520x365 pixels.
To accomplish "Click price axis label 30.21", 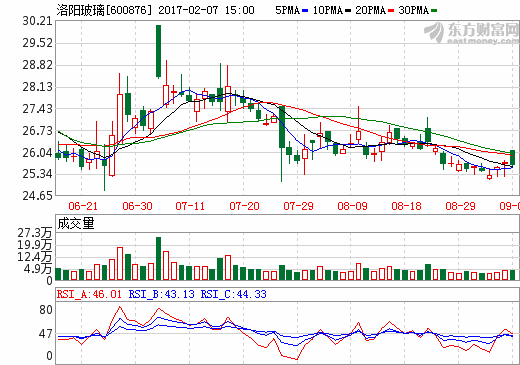I will (x=38, y=21).
